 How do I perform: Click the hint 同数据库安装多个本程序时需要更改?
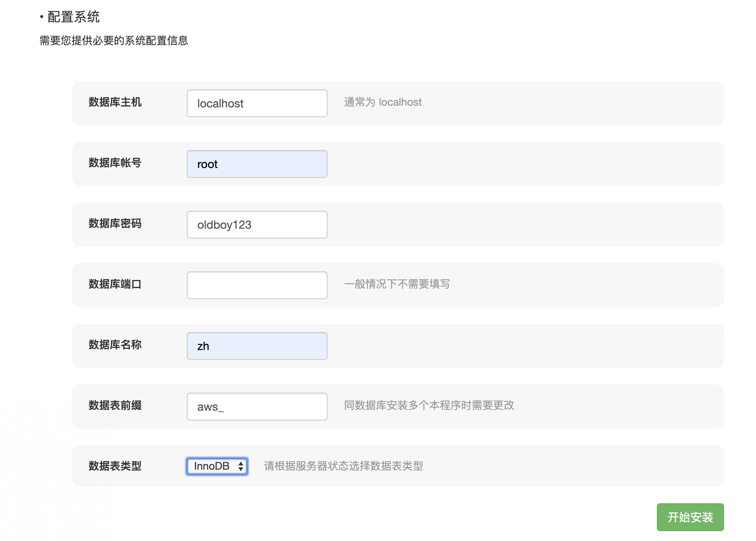pyautogui.click(x=429, y=405)
